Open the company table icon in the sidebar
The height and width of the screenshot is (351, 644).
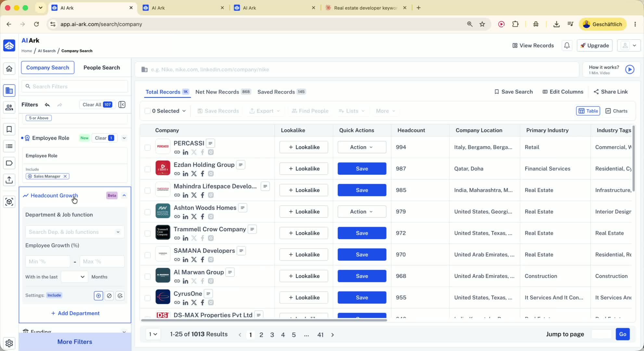click(9, 90)
